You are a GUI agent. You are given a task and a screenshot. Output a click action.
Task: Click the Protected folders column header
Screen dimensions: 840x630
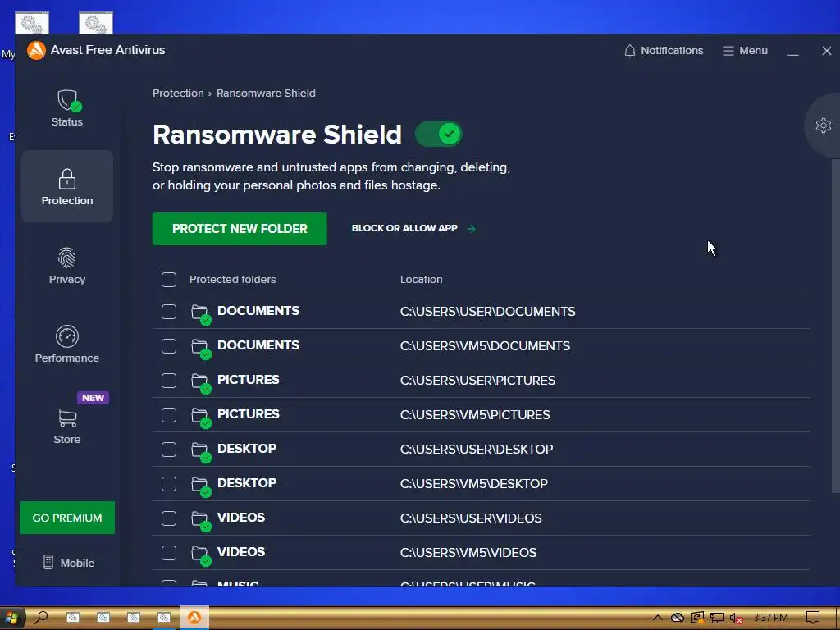(232, 280)
